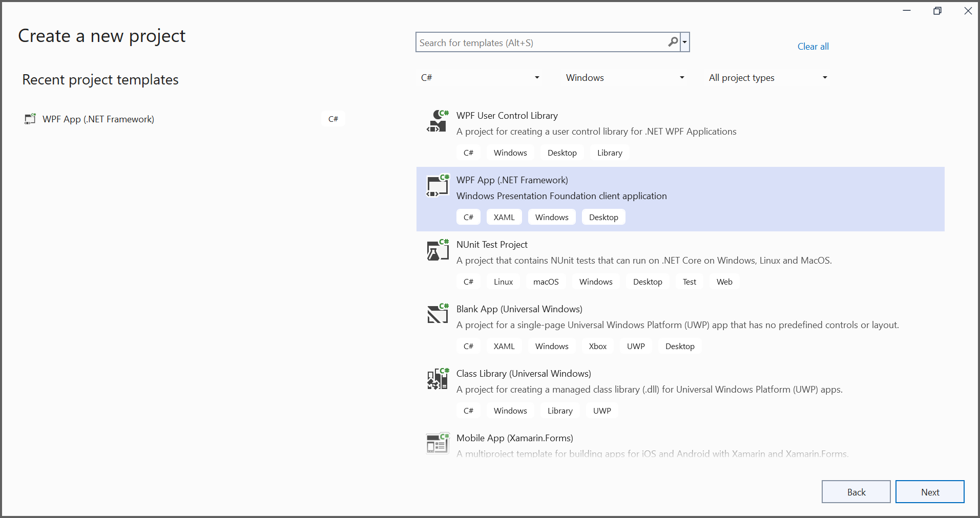
Task: Click description of single-page UWP app
Action: tap(678, 325)
